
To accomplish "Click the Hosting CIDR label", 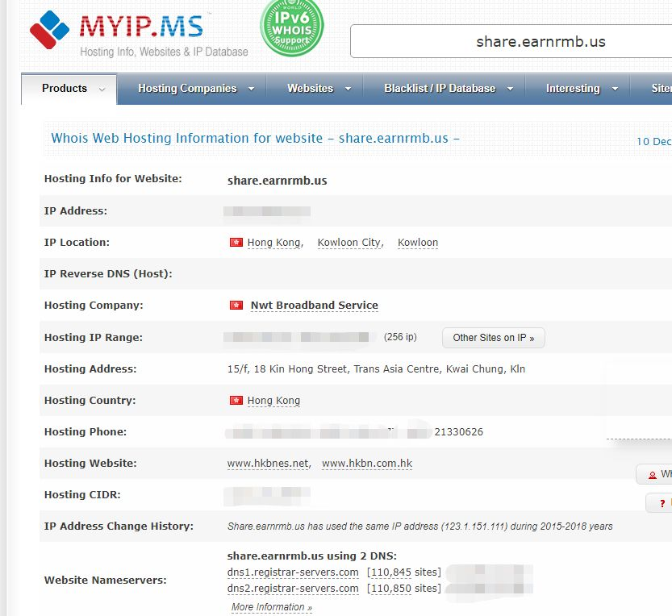I will coord(83,495).
